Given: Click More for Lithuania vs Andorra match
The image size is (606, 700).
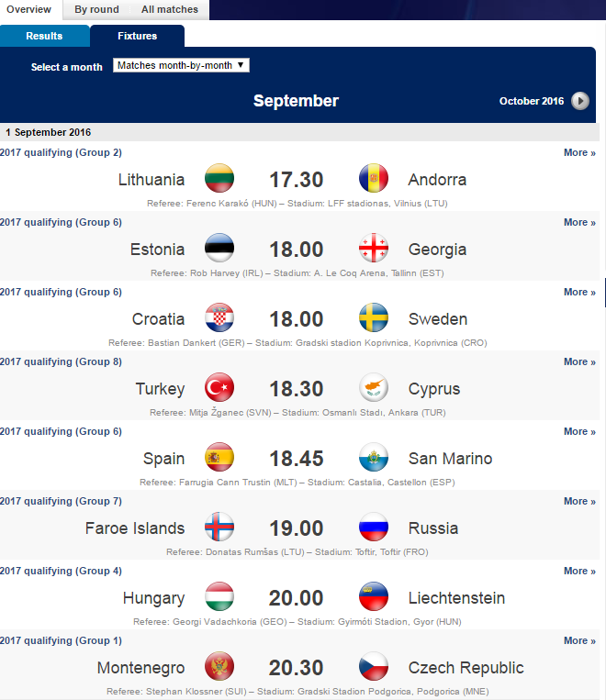Looking at the screenshot, I should click(x=579, y=153).
